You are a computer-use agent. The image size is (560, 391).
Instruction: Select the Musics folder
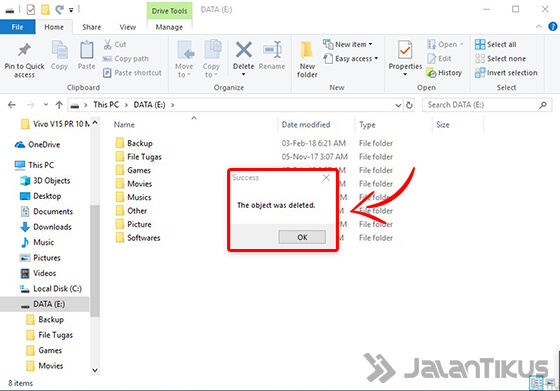(133, 197)
